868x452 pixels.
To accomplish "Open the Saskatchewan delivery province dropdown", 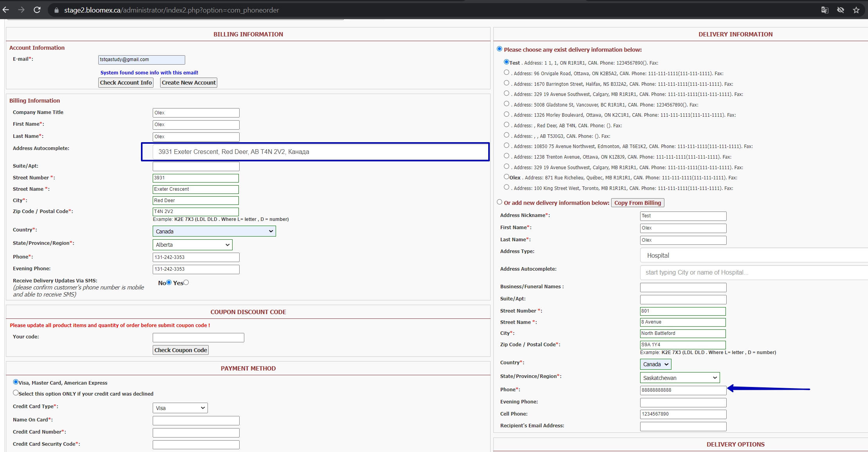I will pyautogui.click(x=680, y=378).
